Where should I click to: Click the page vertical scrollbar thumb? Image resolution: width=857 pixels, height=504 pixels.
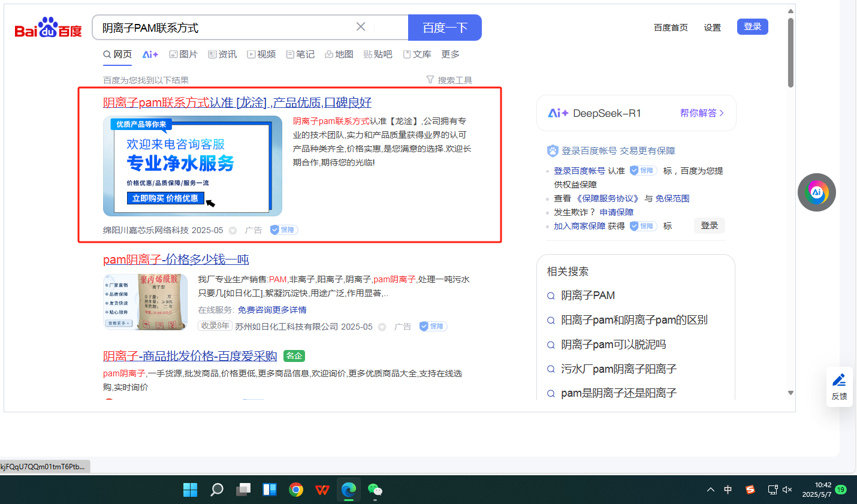pos(790,53)
